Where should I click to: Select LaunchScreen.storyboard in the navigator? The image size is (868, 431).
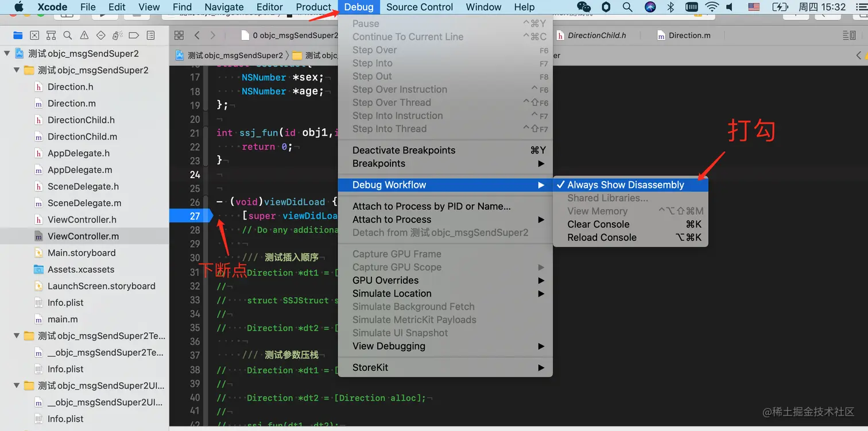[x=84, y=286]
